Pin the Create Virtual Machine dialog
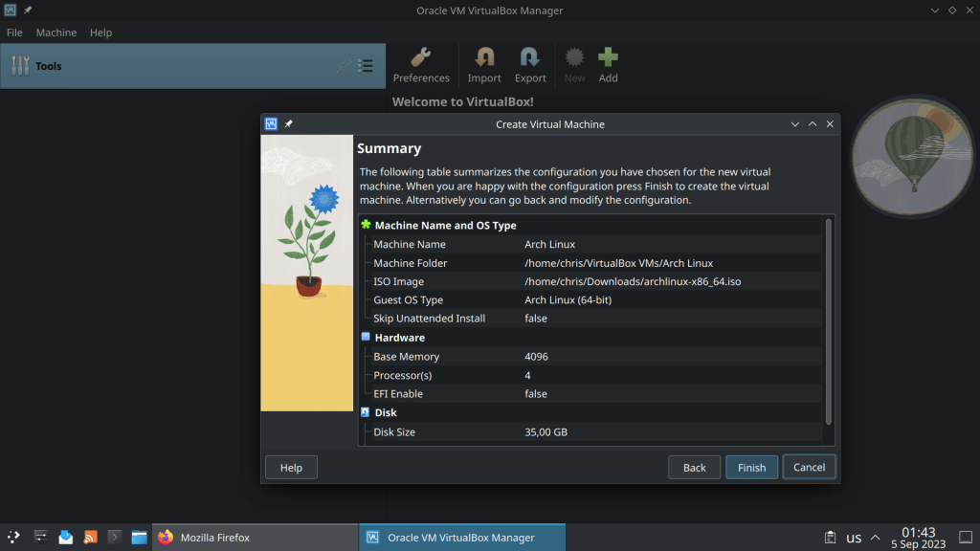980x551 pixels. point(289,124)
